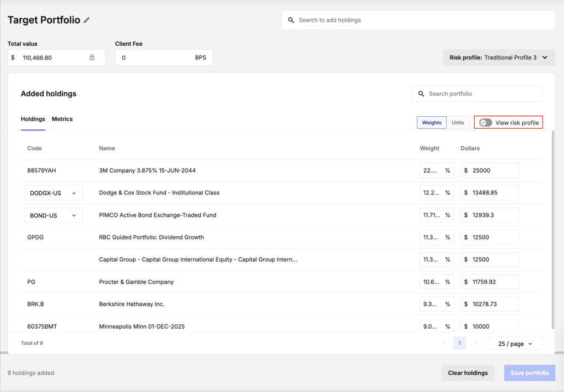The width and height of the screenshot is (564, 392).
Task: Edit the Dodge & Cox dollars field 13488.85
Action: (490, 193)
